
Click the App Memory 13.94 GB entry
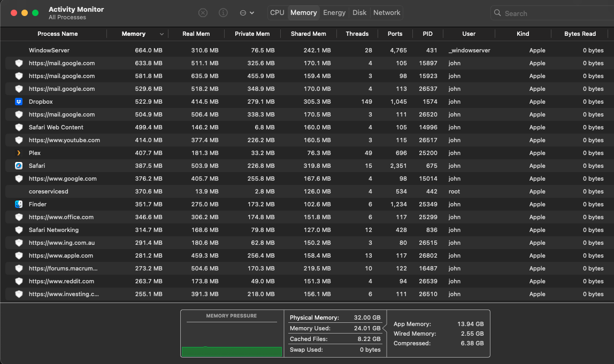(x=439, y=324)
